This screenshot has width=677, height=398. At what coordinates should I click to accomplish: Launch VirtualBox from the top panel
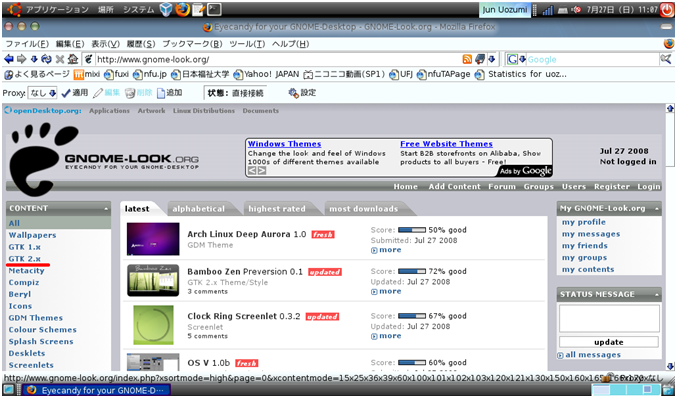[166, 9]
